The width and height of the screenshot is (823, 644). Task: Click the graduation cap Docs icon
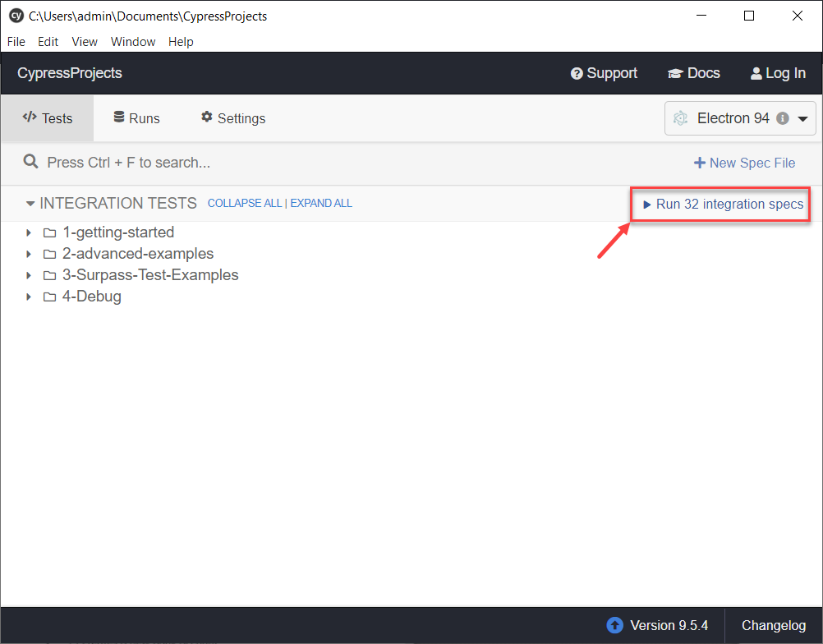(675, 73)
